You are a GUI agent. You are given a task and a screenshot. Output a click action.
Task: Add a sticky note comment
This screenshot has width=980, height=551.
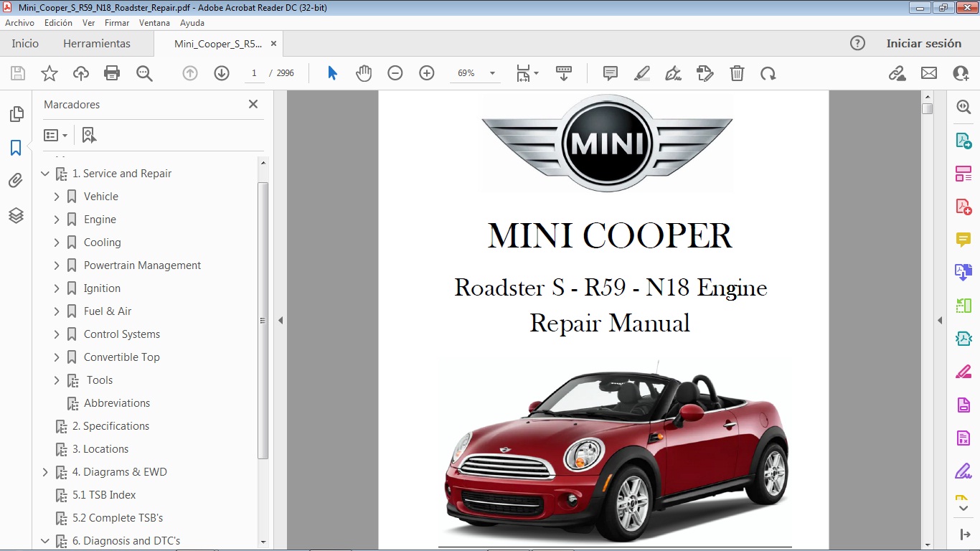[609, 72]
